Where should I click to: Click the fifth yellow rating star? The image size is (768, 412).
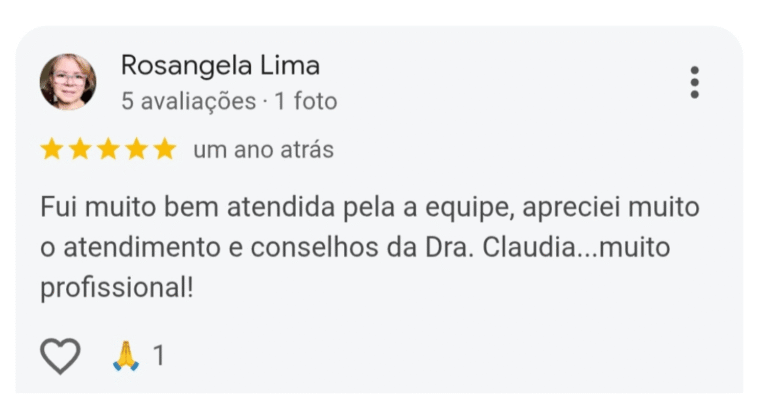tap(165, 150)
